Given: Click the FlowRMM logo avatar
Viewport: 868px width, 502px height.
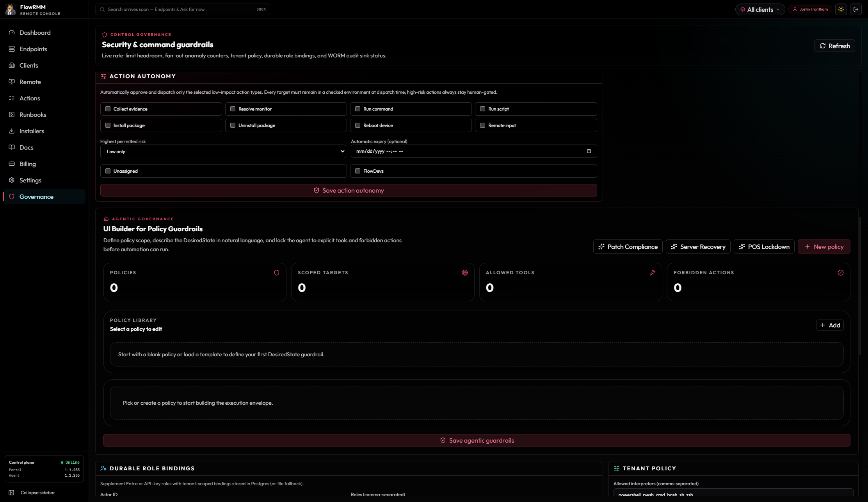Looking at the screenshot, I should click(10, 9).
